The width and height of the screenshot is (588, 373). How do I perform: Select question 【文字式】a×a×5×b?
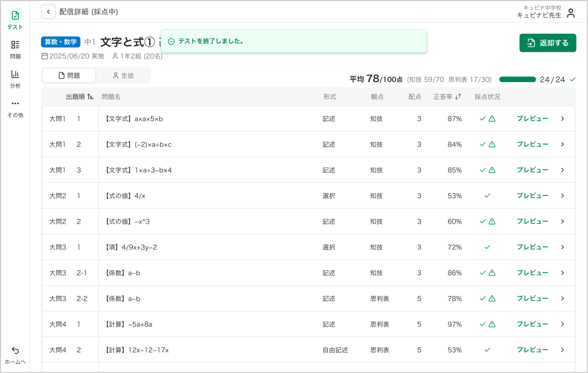pyautogui.click(x=133, y=118)
